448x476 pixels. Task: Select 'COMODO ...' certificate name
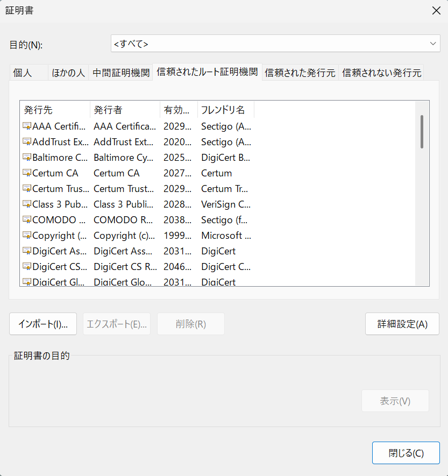(x=59, y=220)
